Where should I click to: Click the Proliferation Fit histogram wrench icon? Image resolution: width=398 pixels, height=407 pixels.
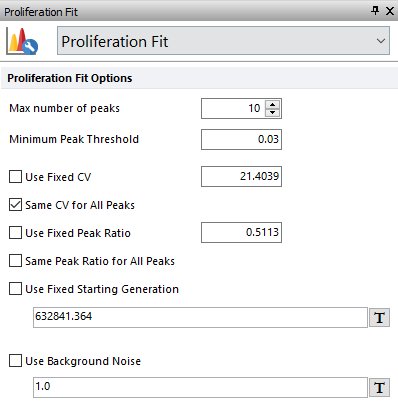pos(22,41)
